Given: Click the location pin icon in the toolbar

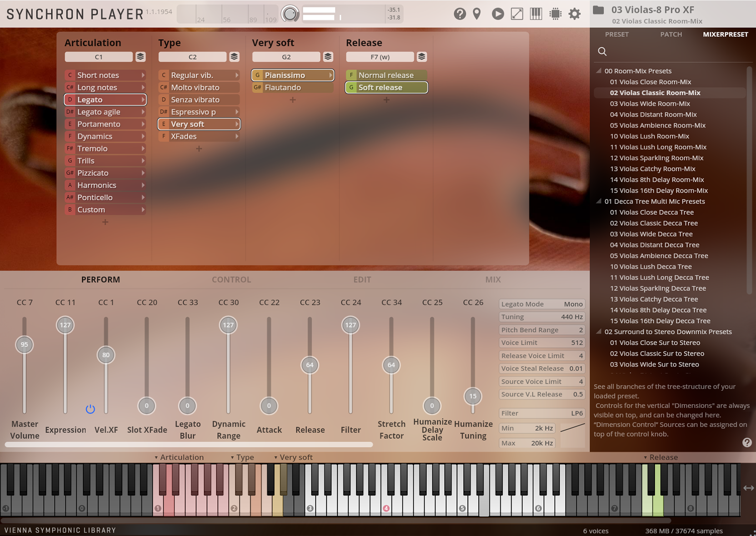Looking at the screenshot, I should coord(476,14).
